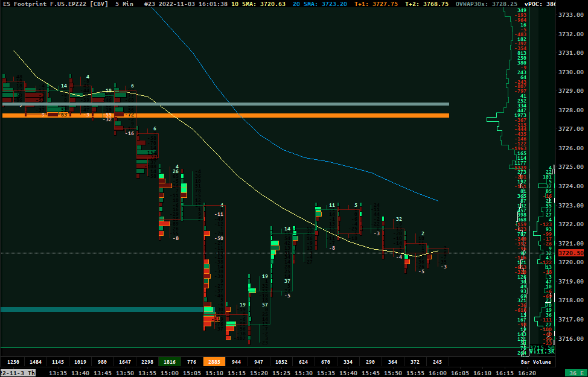The image size is (588, 377).
Task: Click the OVWAP30s: 3728.25 header value
Action: coord(487,4)
